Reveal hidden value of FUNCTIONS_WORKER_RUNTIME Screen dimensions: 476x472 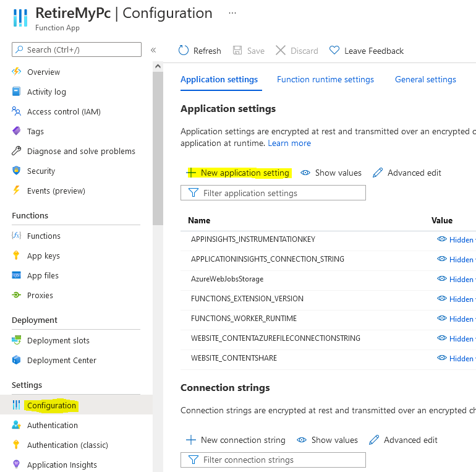tap(455, 319)
